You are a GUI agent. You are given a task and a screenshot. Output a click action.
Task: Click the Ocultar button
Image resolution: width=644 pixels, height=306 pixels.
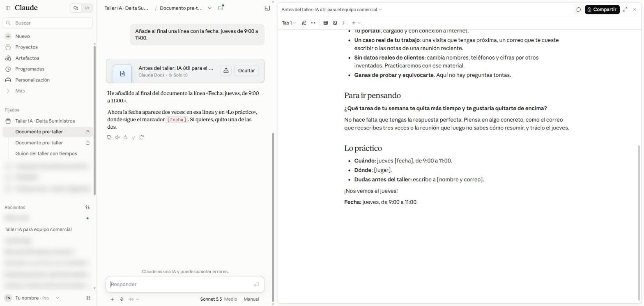246,71
